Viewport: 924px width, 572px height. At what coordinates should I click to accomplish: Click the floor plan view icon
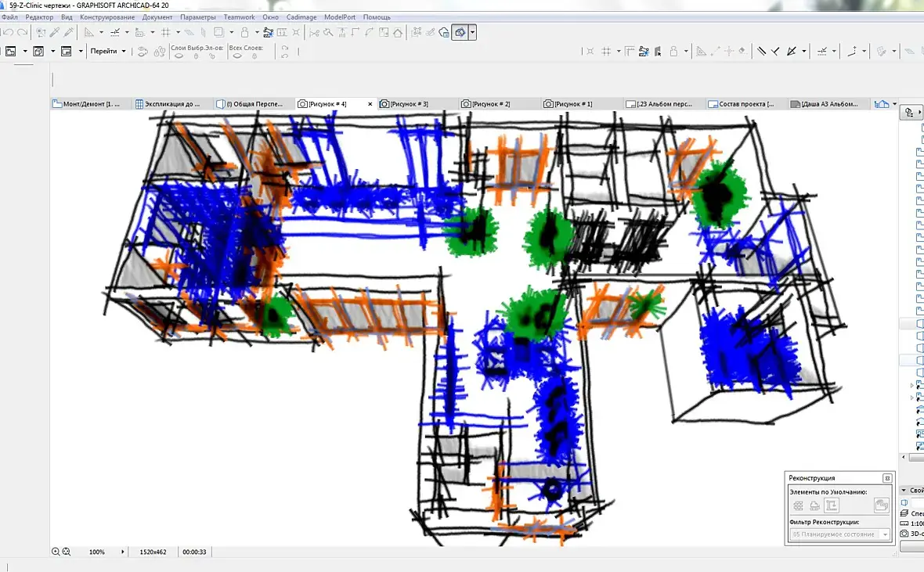pos(11,51)
